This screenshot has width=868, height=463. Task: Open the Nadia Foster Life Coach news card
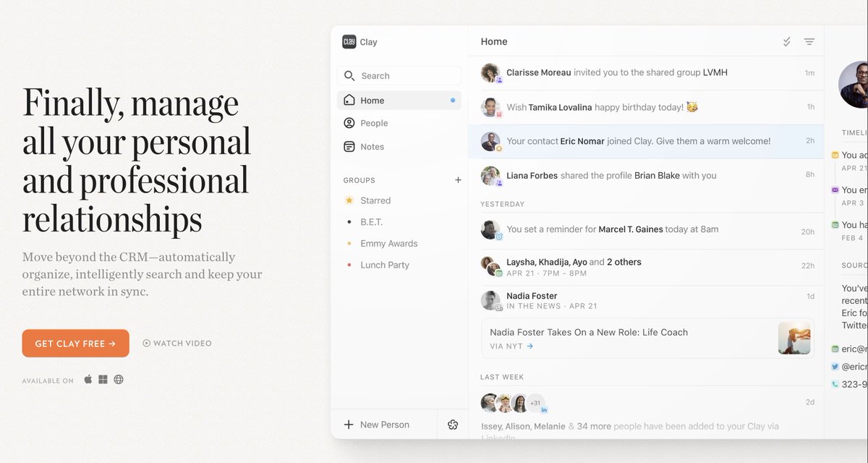(647, 338)
